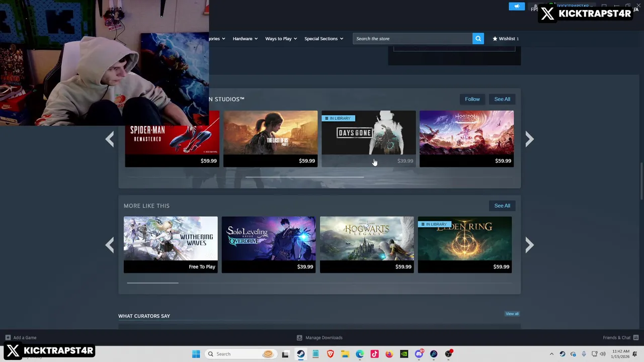Expand the Ways to Play menu

[x=281, y=39]
